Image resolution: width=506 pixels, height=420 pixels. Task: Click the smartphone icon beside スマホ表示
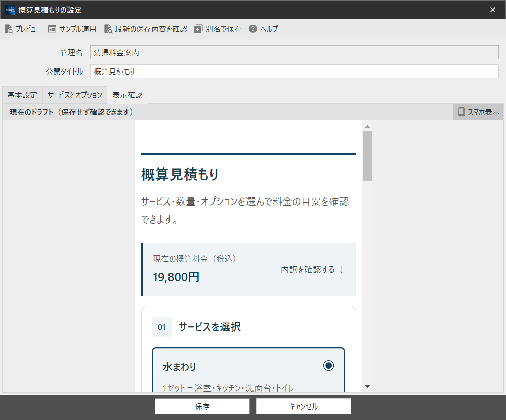pyautogui.click(x=461, y=112)
